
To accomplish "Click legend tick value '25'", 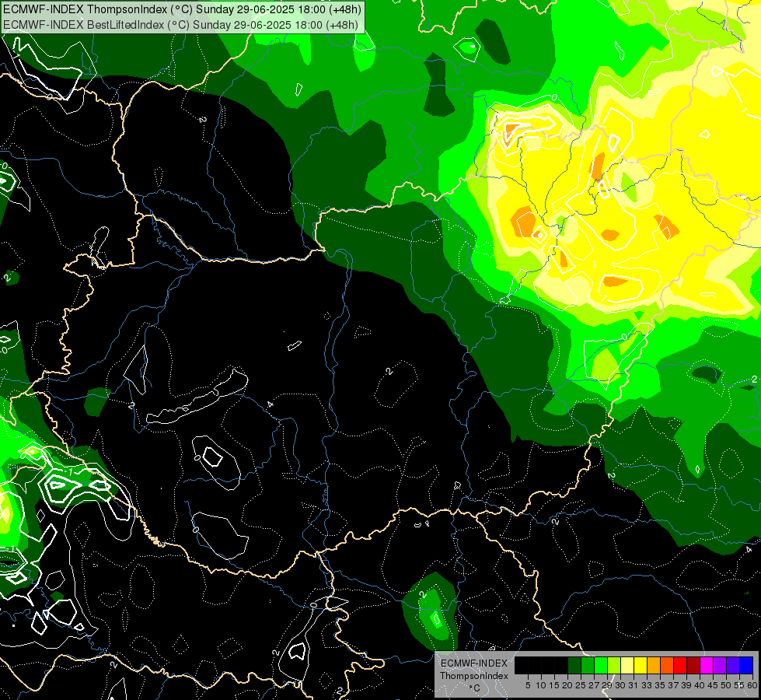I will coord(581,685).
